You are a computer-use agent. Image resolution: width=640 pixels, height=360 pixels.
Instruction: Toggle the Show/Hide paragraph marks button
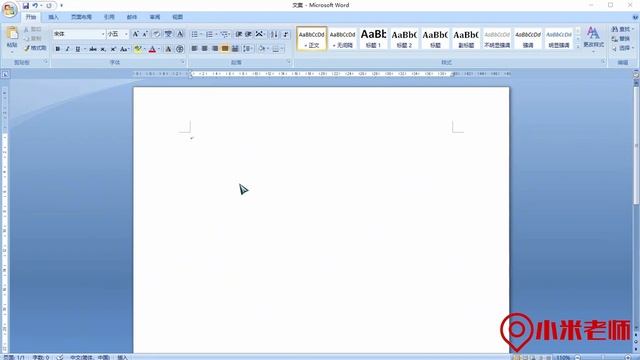(x=286, y=34)
